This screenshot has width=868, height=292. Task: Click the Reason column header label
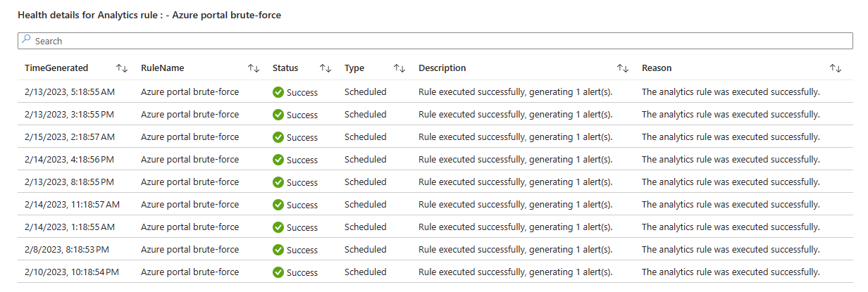pyautogui.click(x=656, y=68)
